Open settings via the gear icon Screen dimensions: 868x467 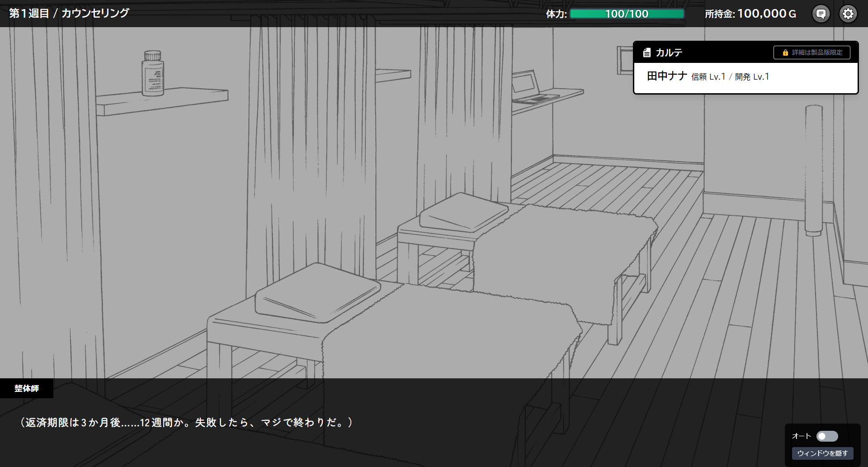pyautogui.click(x=848, y=14)
